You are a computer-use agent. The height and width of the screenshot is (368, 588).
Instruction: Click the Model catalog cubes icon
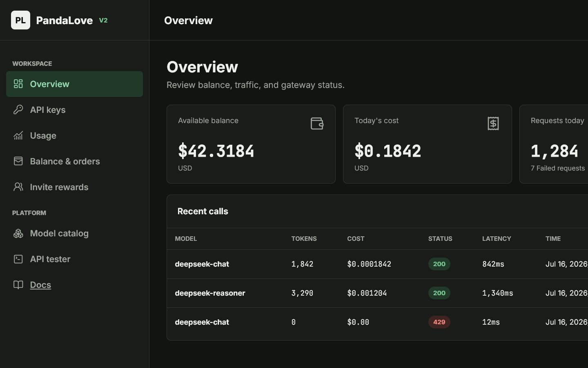point(18,233)
